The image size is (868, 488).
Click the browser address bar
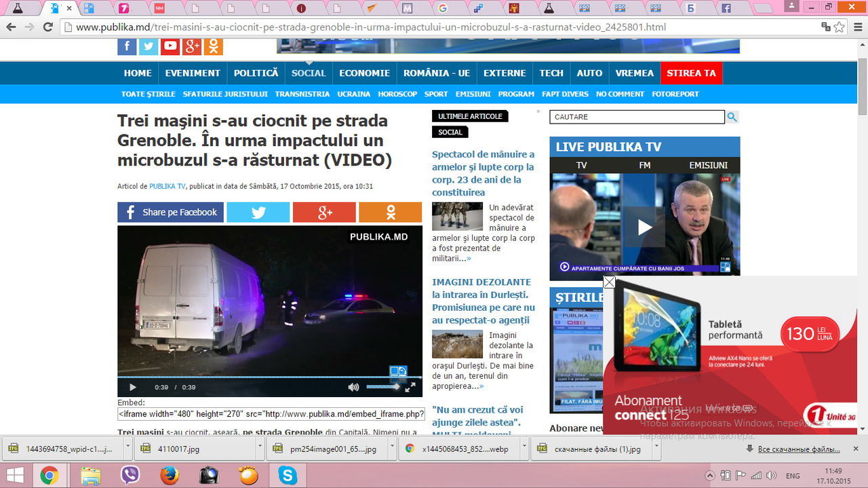(441, 28)
